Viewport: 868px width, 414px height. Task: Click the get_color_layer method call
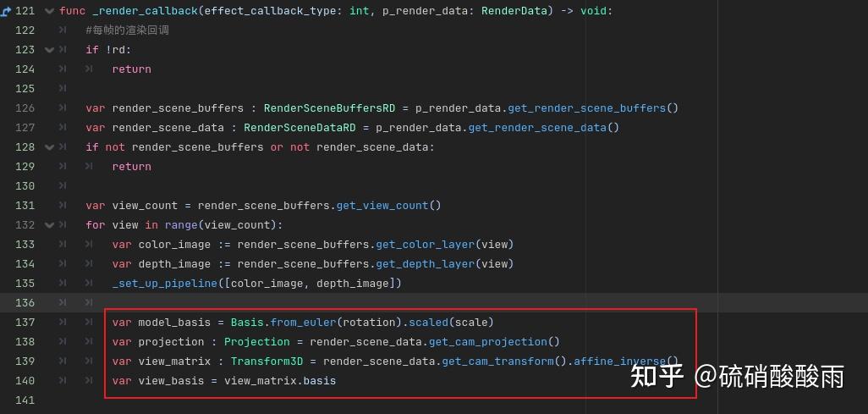(x=426, y=245)
